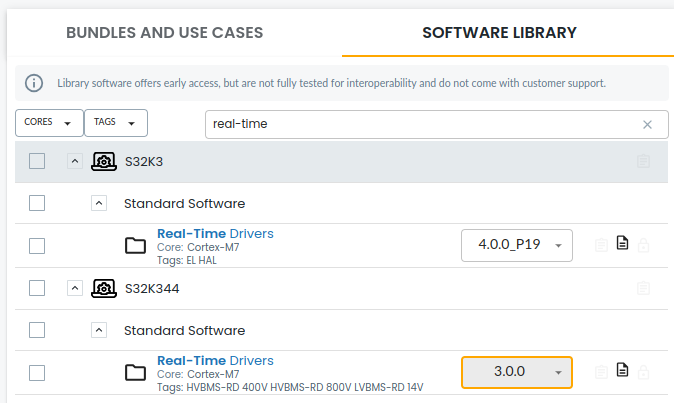Screen dimensions: 674x403
Task: Switch to the Bundles and Use Cases tab
Action: tap(164, 32)
